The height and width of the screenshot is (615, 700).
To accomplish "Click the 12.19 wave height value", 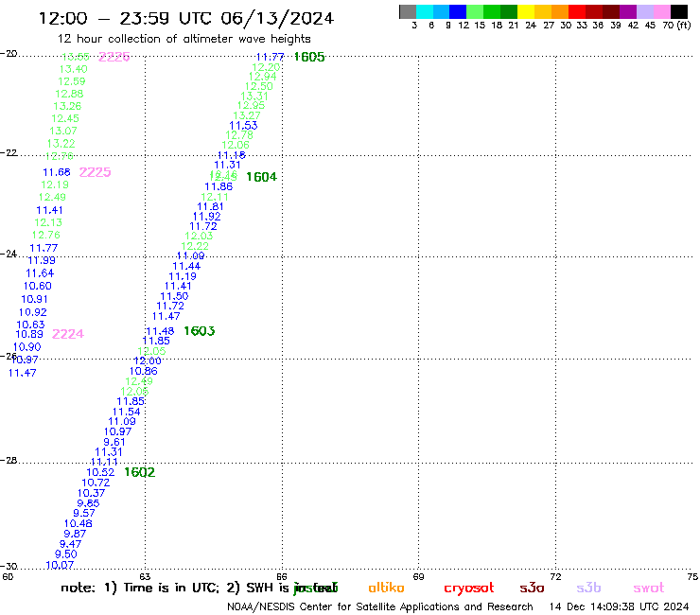I will tap(55, 184).
